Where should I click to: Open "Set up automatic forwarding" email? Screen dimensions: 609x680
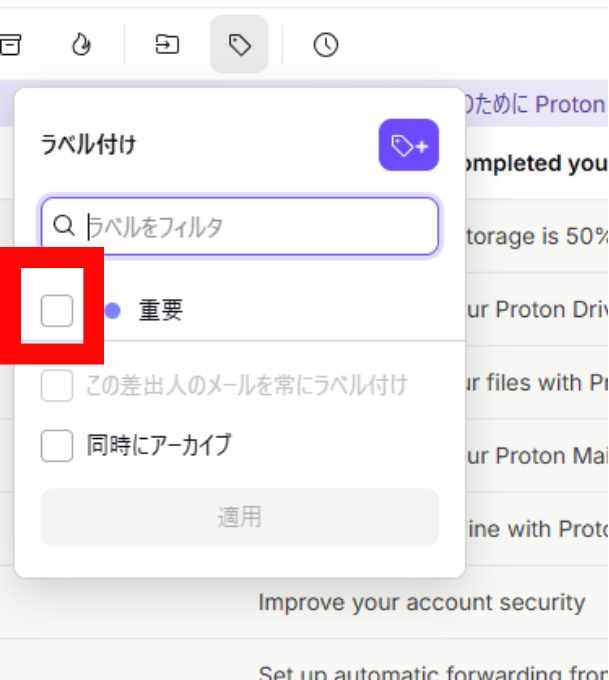pos(433,673)
